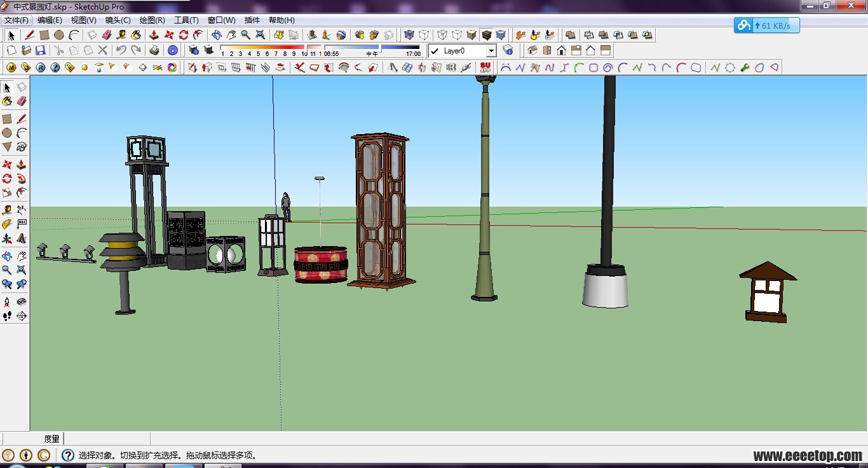Viewport: 868px width, 468px height.
Task: Select the Look Around eye tool
Action: pos(22,301)
